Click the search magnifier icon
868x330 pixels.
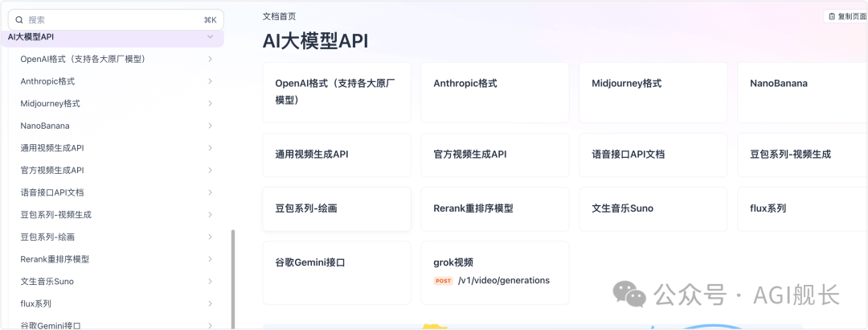[18, 20]
